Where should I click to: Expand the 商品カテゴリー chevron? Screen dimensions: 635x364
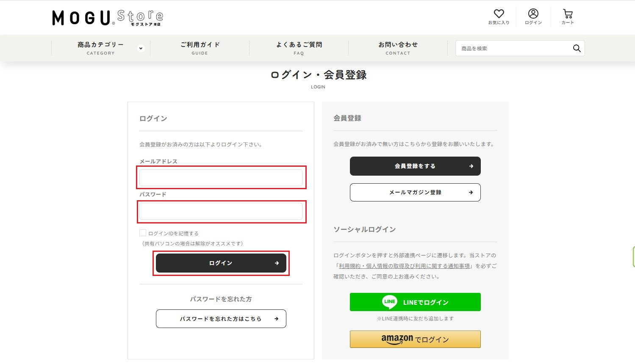(x=141, y=48)
